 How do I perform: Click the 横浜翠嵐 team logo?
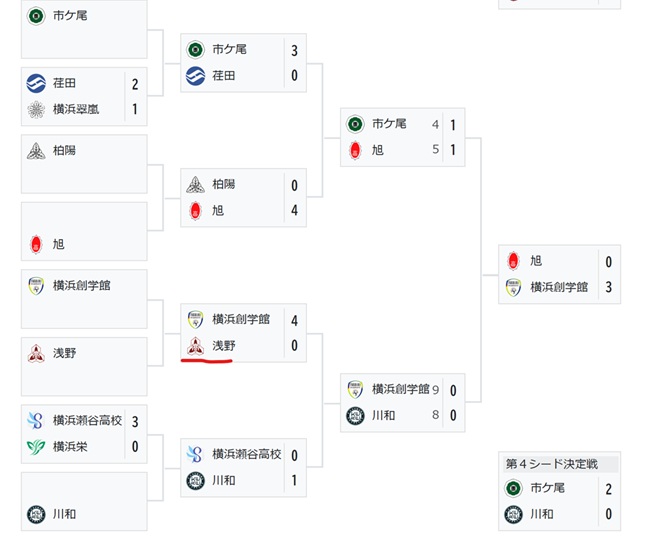35,108
